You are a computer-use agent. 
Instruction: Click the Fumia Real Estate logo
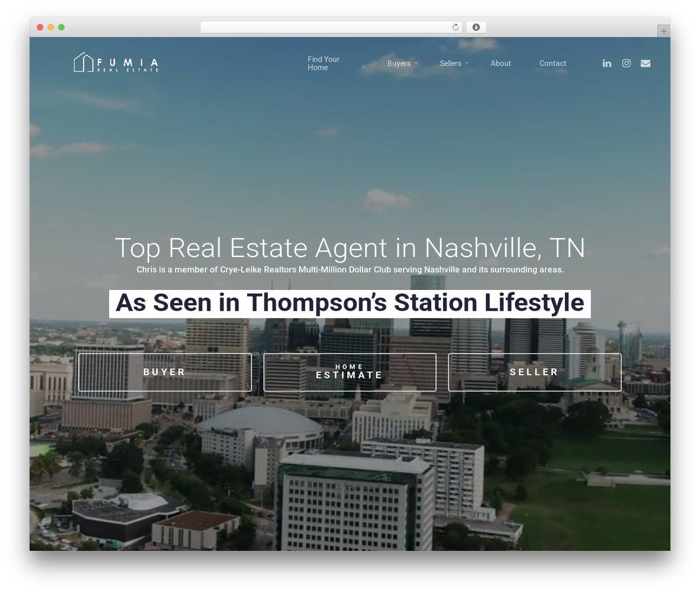[116, 62]
